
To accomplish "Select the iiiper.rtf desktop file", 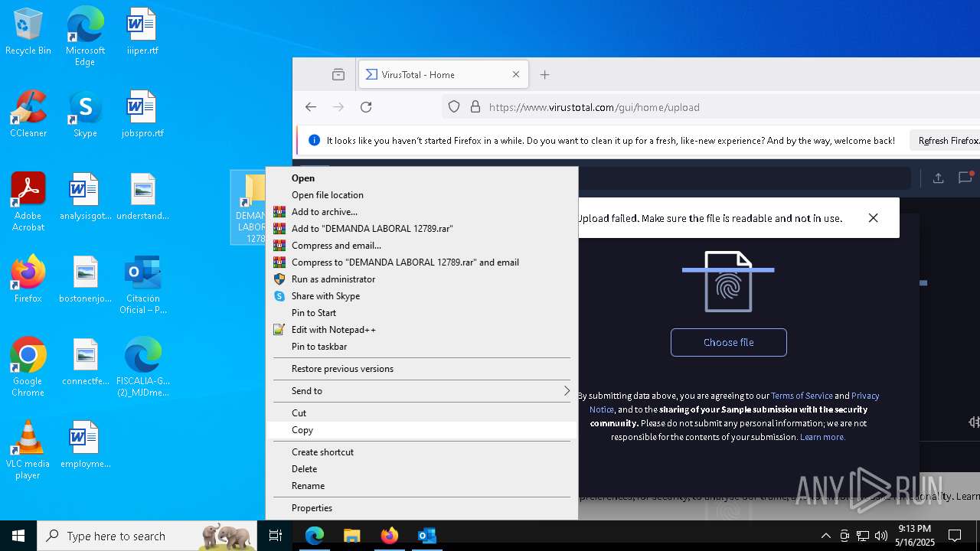I will tap(142, 32).
